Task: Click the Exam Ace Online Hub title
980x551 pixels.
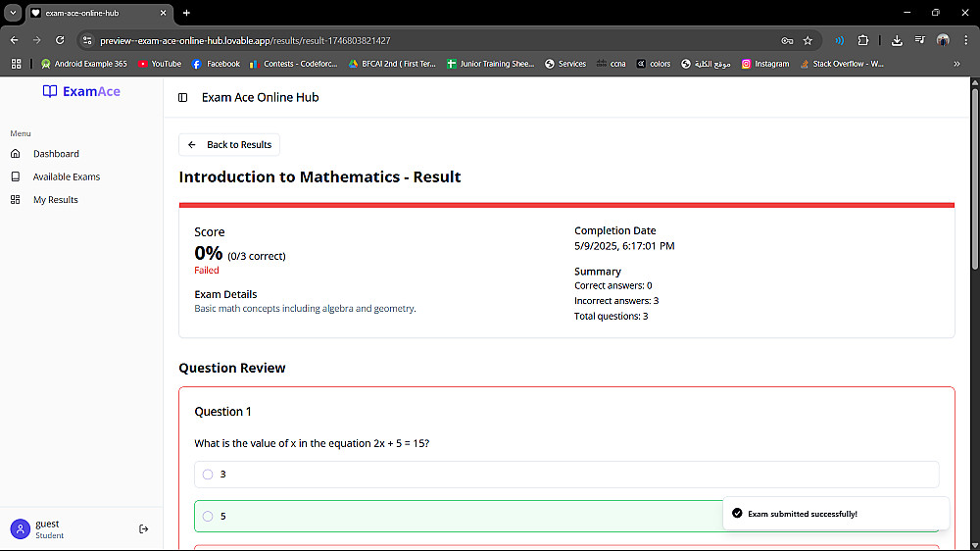Action: click(x=260, y=98)
